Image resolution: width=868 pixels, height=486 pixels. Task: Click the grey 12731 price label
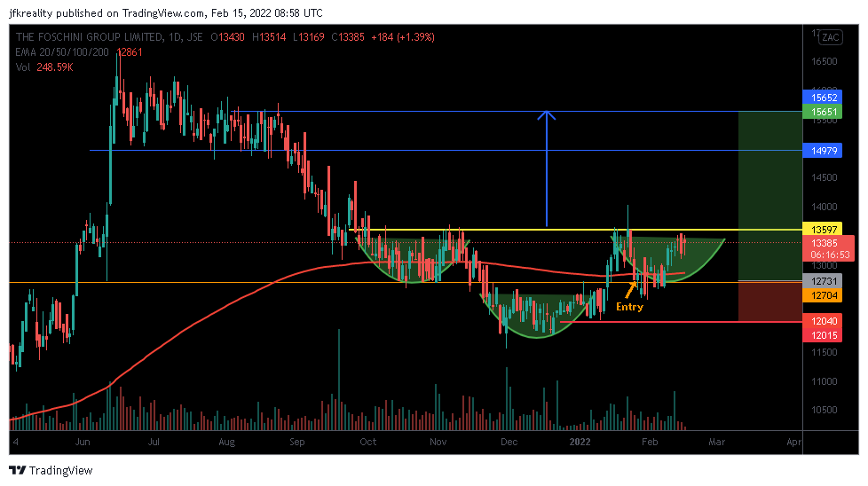[x=823, y=281]
